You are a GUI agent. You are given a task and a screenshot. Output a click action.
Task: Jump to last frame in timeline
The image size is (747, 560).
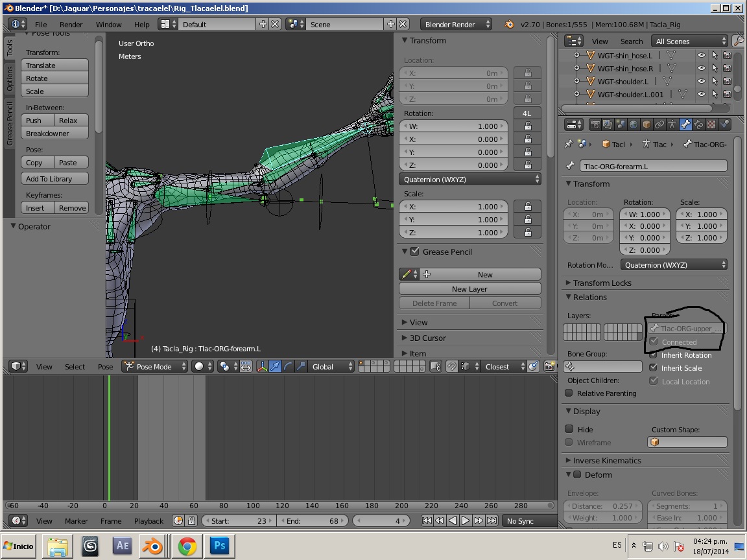[491, 520]
